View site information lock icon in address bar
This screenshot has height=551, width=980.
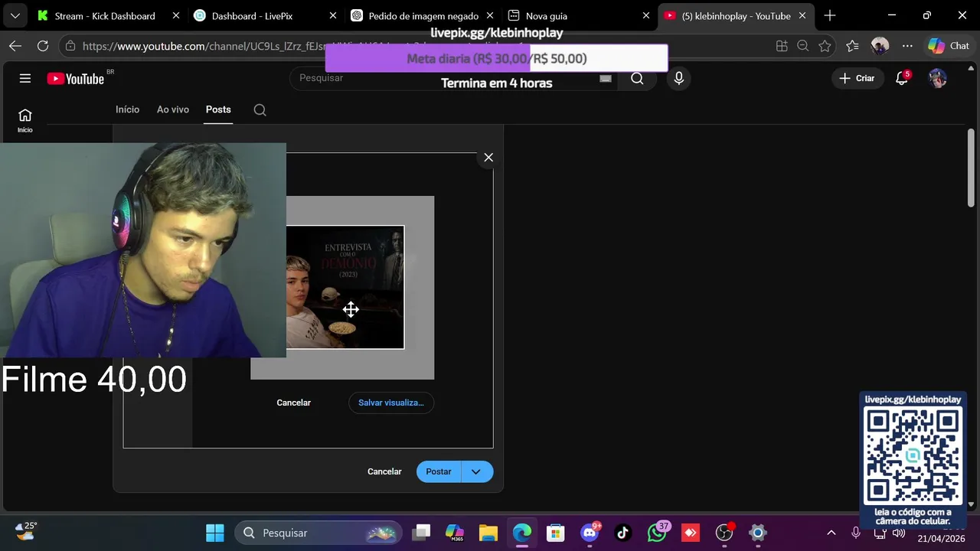pyautogui.click(x=70, y=46)
